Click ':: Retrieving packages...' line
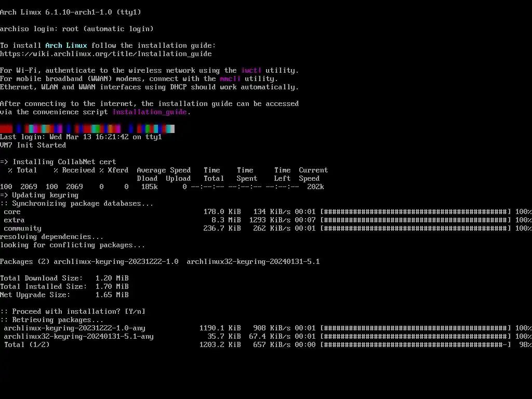The height and width of the screenshot is (399, 532). point(52,320)
